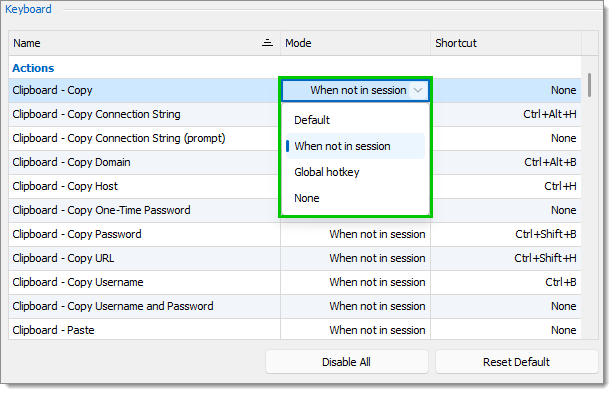Click the vertical scrollbar thumb

(589, 85)
